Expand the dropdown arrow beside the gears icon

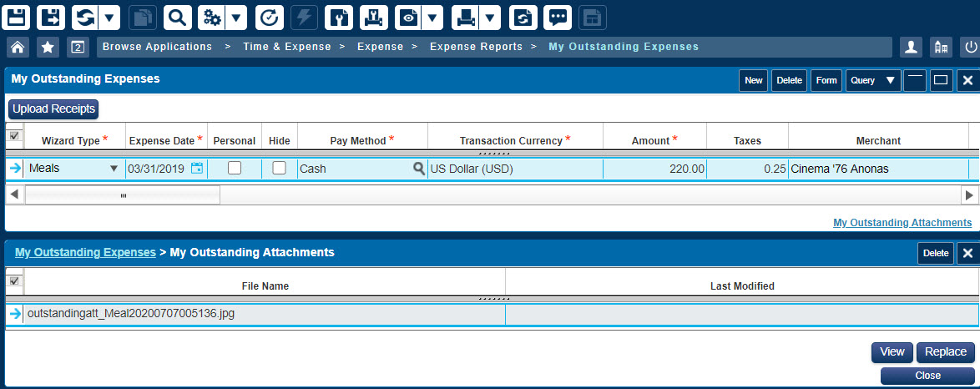236,17
